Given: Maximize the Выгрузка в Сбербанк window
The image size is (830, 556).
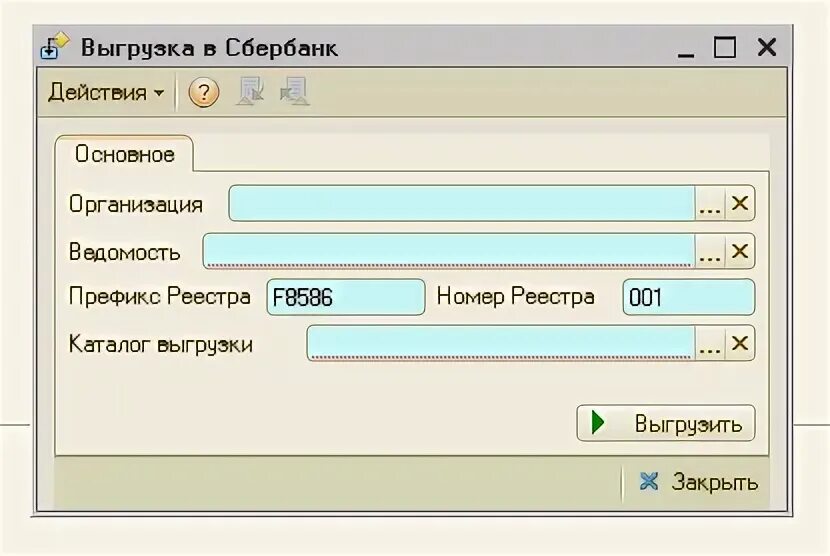Looking at the screenshot, I should (725, 47).
